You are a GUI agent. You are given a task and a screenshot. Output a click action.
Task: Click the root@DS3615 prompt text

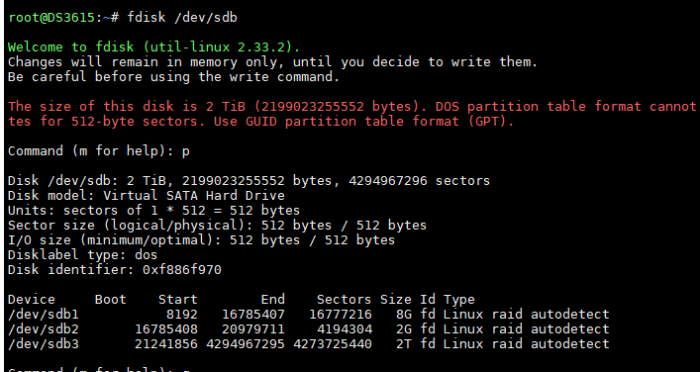point(52,18)
